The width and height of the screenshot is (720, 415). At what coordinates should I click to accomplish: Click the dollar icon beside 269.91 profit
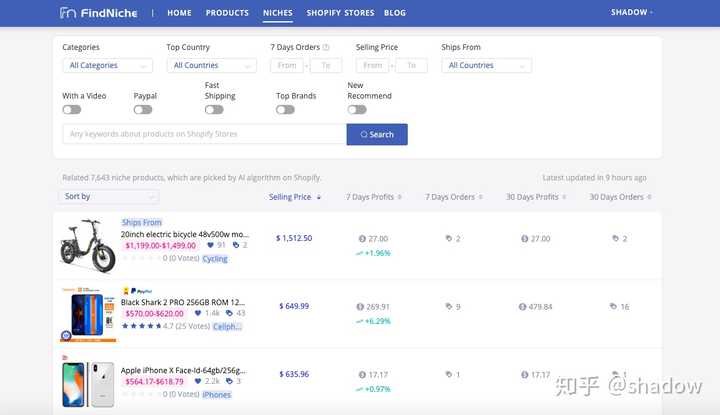[360, 307]
